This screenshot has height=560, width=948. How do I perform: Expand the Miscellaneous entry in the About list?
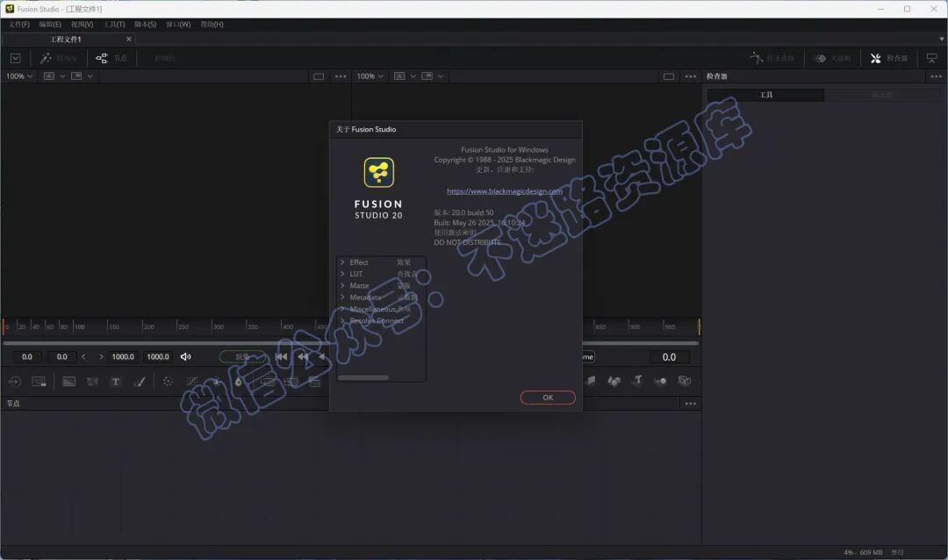(x=342, y=309)
